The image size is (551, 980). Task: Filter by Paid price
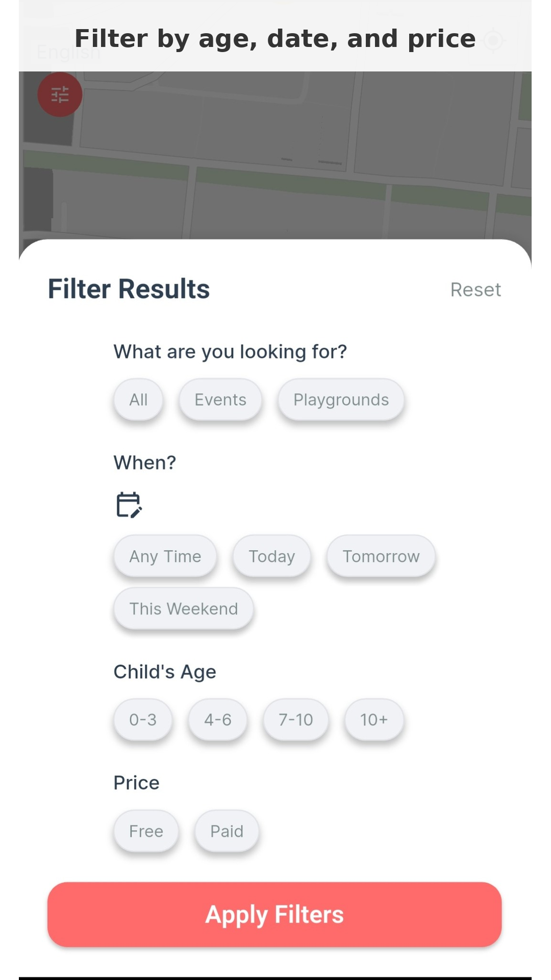point(227,831)
